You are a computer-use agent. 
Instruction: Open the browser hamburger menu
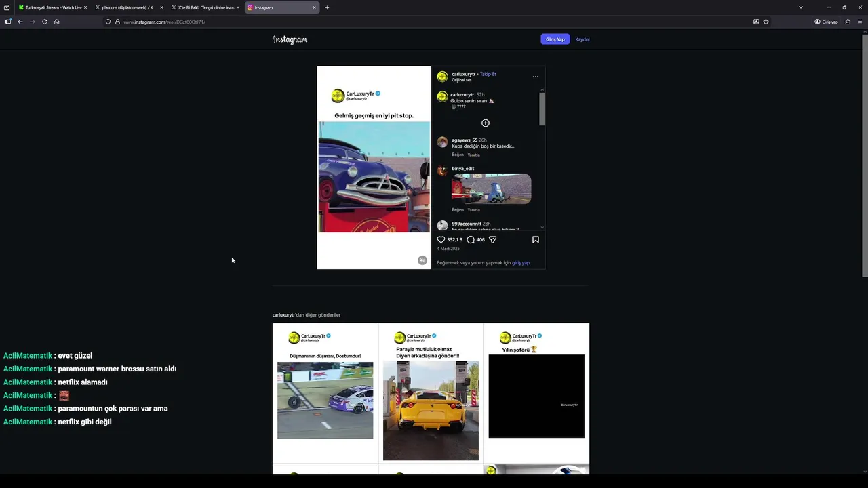tap(860, 22)
